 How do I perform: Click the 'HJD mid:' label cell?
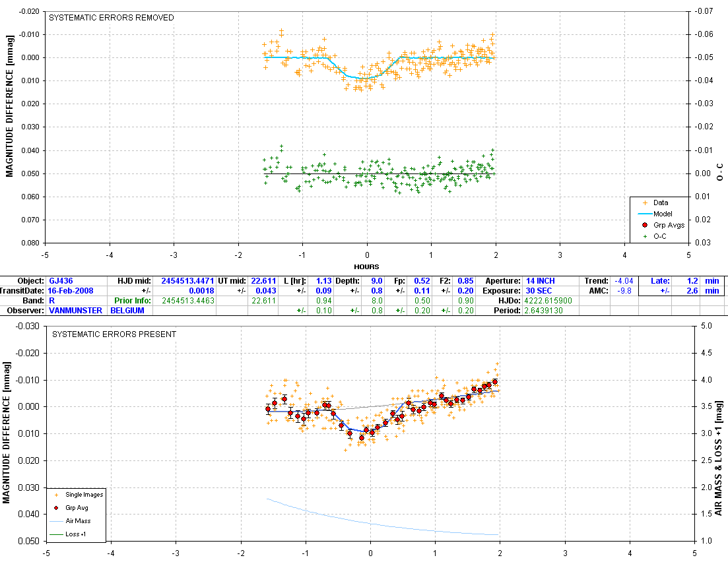[134, 281]
